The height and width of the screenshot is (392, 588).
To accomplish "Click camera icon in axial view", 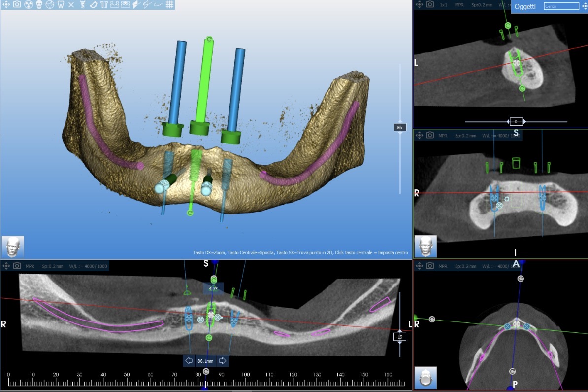I will 430,266.
